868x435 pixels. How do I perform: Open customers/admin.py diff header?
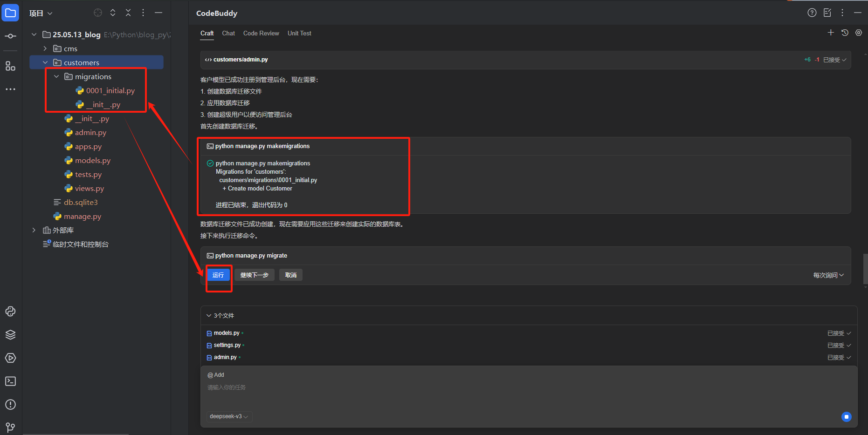(x=526, y=60)
